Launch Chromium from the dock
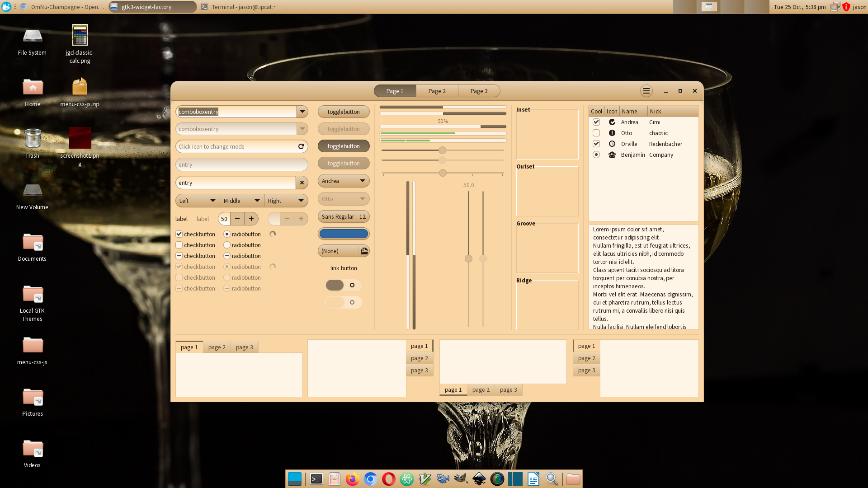 tap(371, 479)
